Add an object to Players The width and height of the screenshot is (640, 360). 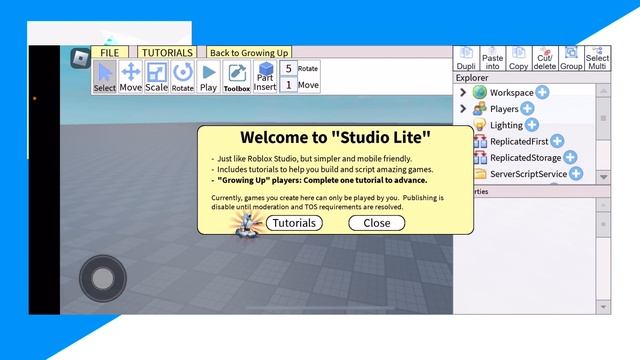click(527, 109)
